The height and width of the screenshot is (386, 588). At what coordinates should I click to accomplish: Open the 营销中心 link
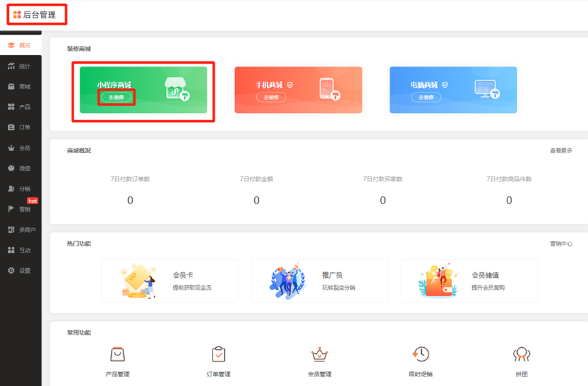coord(561,244)
